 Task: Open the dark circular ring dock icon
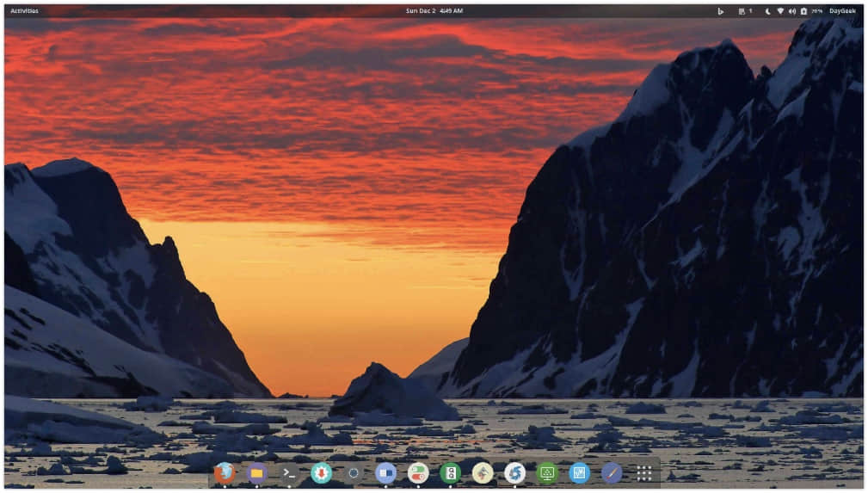coord(354,472)
